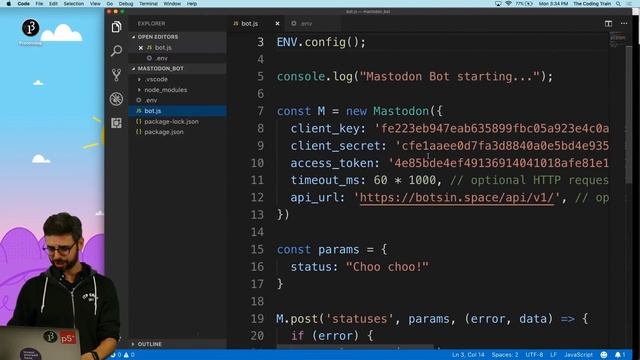Click Ln 3, Col 14 status entry

(x=468, y=355)
